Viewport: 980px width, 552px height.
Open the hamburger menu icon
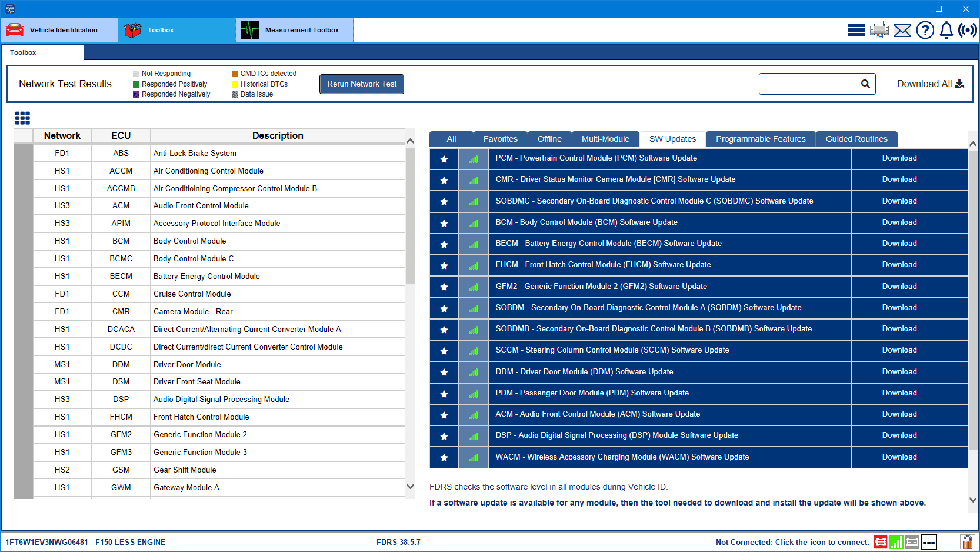pyautogui.click(x=856, y=30)
